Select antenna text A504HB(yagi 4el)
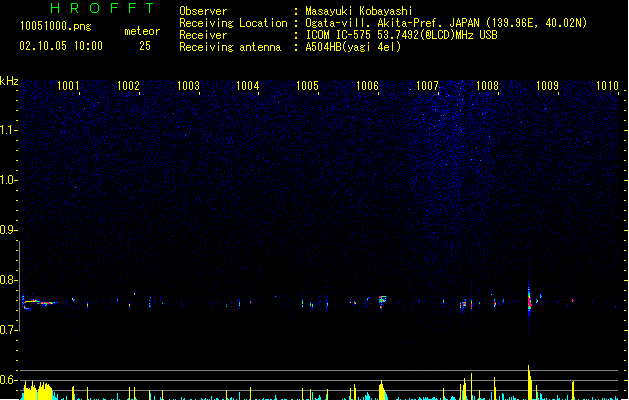The width and height of the screenshot is (629, 400). 353,47
